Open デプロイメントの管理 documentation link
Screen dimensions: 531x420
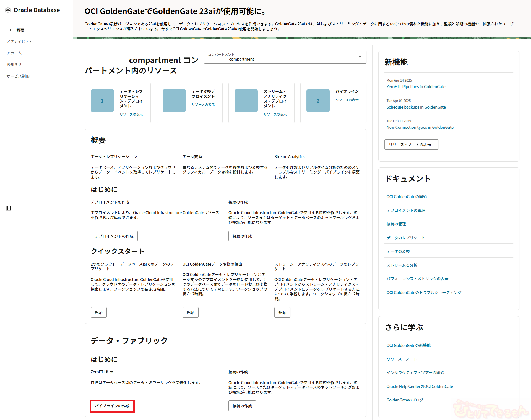click(x=406, y=211)
